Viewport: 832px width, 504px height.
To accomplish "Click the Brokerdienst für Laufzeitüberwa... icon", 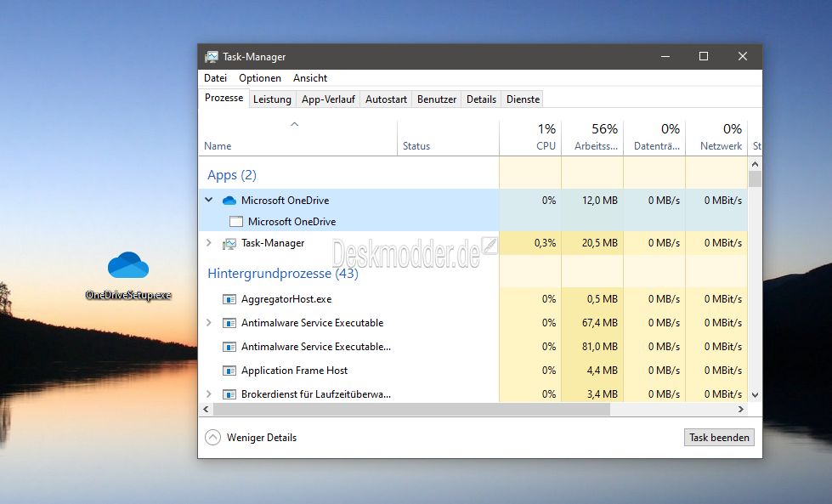I will coord(229,394).
